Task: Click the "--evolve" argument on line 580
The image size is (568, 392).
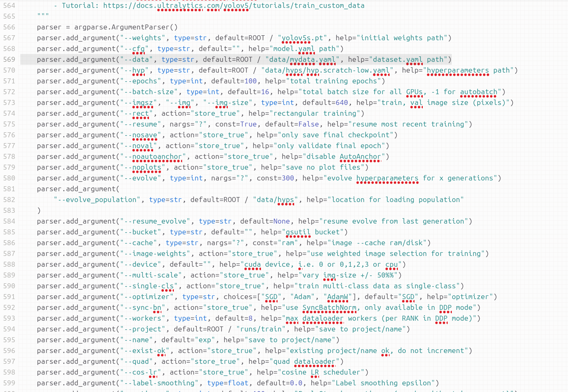Action: [141, 178]
